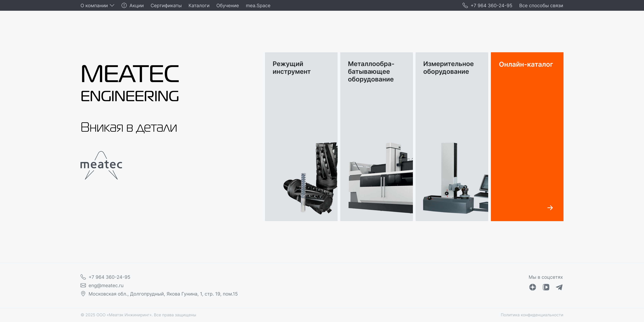Image resolution: width=644 pixels, height=322 pixels.
Task: Open Металлообрабатывающее оборудование card
Action: [376, 136]
